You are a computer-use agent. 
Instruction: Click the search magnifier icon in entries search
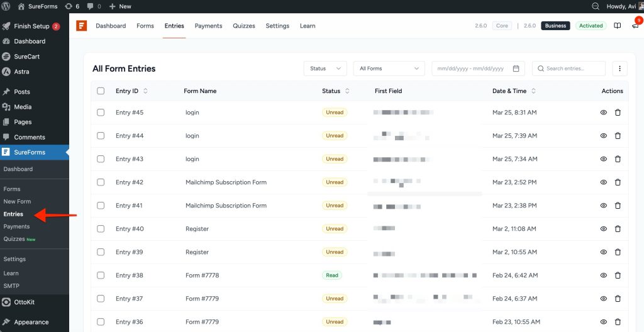(x=540, y=69)
